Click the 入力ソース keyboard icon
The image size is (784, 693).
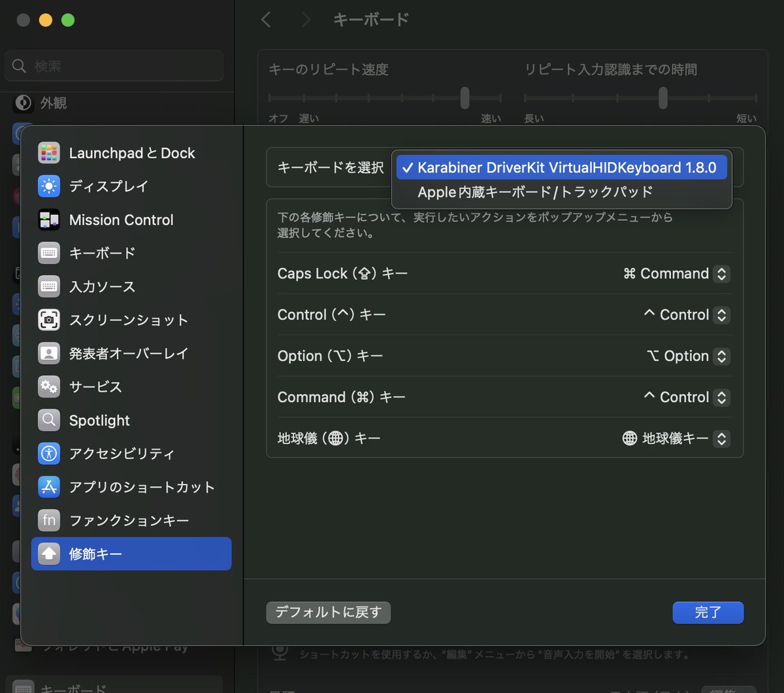(49, 286)
